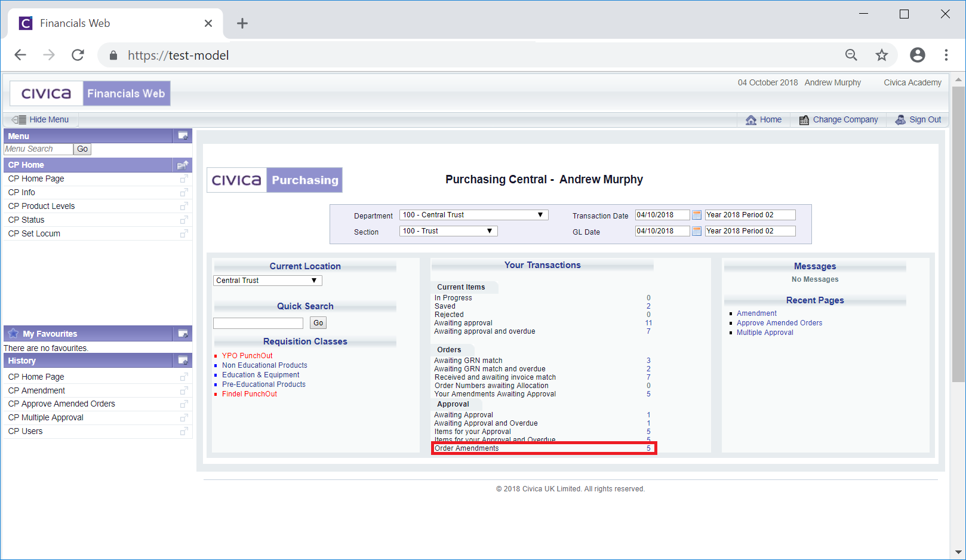The height and width of the screenshot is (560, 966).
Task: Open Non Educational Products link
Action: tap(264, 365)
